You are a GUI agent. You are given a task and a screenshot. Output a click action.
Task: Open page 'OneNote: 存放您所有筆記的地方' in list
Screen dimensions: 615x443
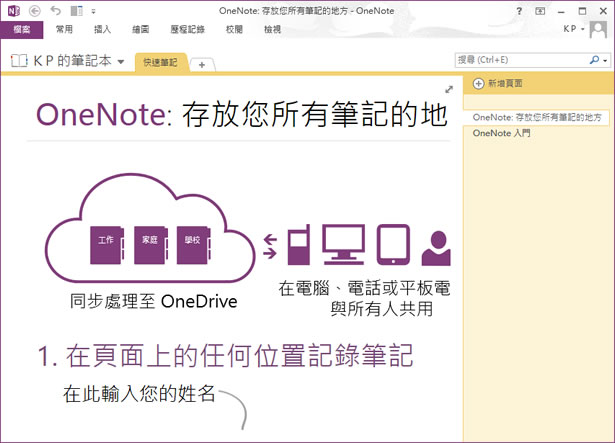pyautogui.click(x=537, y=117)
